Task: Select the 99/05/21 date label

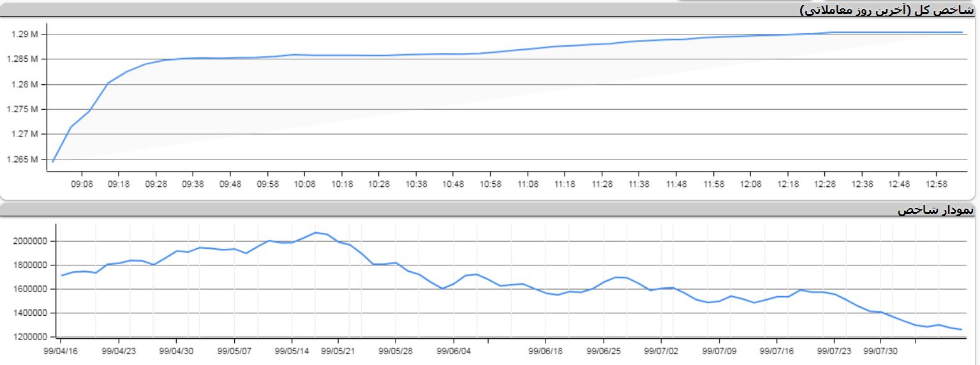Action: (x=338, y=351)
